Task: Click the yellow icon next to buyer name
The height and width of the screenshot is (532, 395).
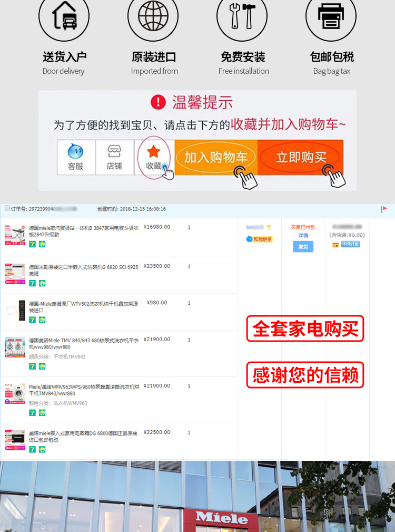Action: 269,227
